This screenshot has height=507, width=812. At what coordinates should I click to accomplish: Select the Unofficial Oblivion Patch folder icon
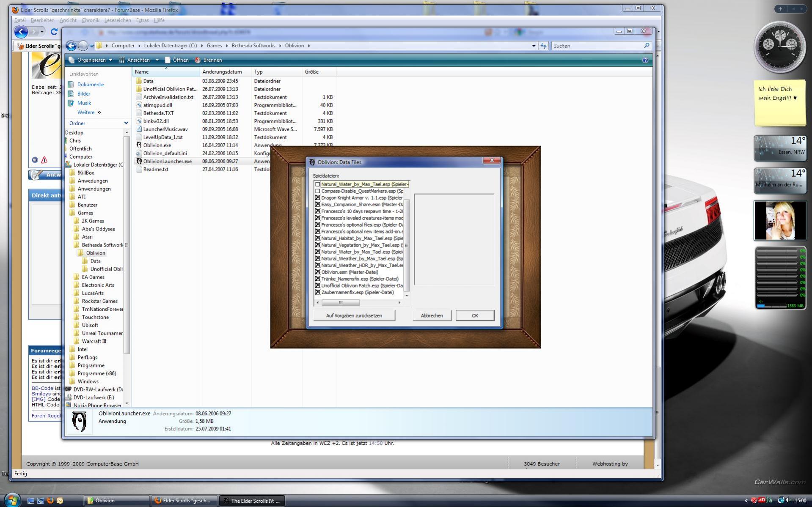coord(139,89)
